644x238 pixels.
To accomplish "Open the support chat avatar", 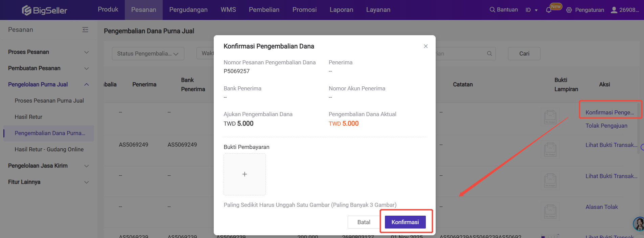I will 639,224.
